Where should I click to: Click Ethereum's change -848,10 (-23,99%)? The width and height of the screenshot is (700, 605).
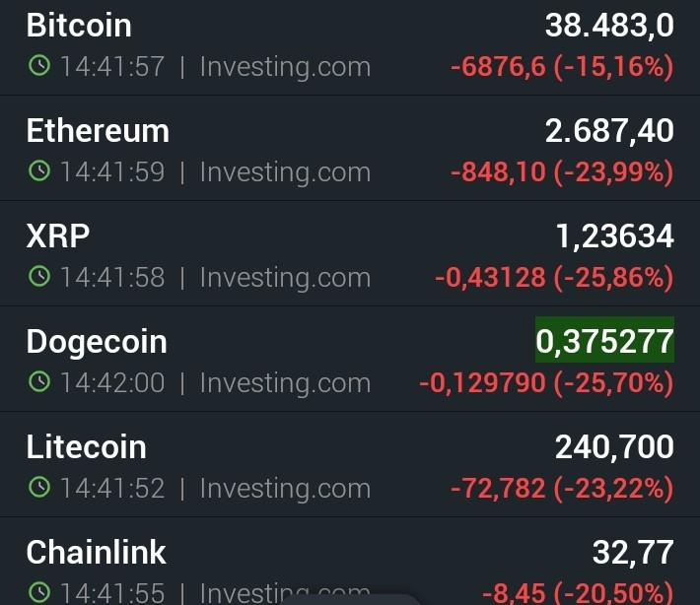tap(562, 172)
